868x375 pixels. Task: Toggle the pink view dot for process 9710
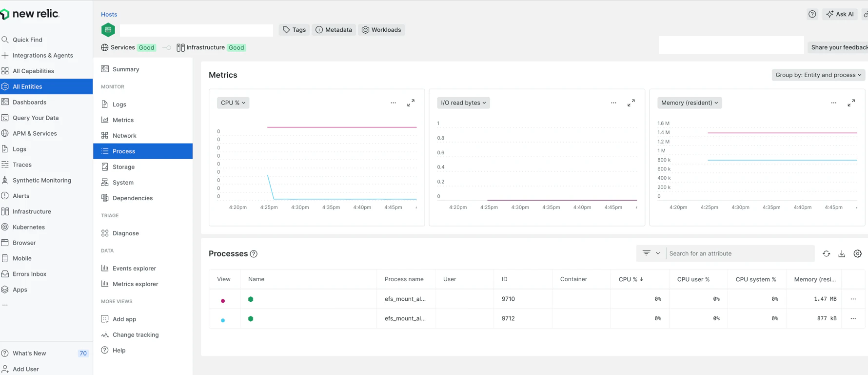223,301
